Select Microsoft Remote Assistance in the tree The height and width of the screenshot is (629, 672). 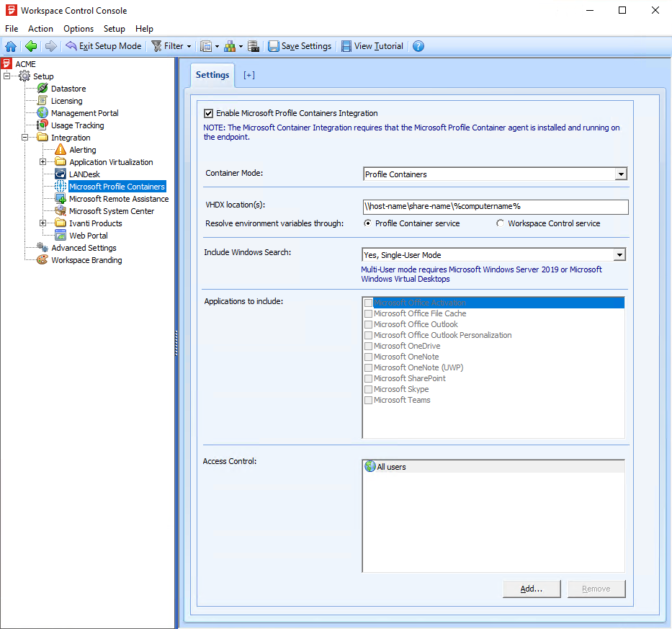118,198
